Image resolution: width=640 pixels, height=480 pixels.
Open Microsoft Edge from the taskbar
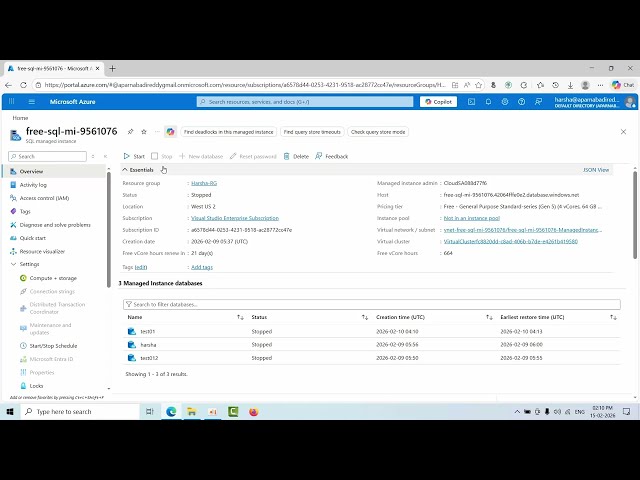coord(171,412)
